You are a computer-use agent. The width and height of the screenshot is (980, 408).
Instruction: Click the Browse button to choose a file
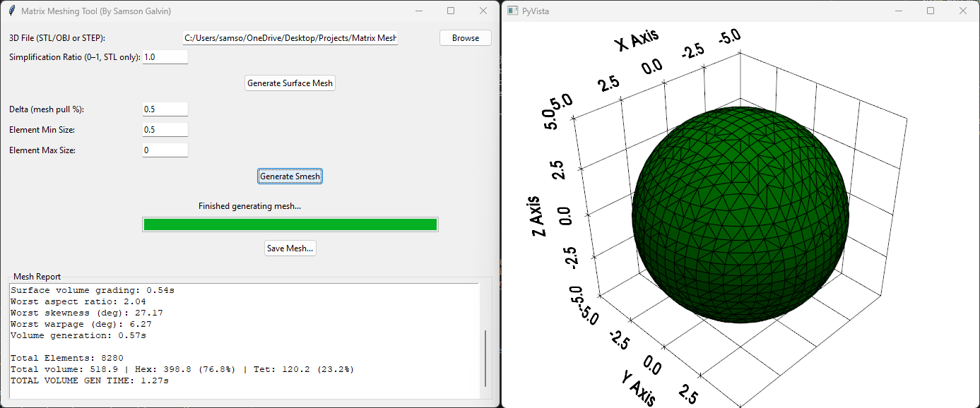465,37
